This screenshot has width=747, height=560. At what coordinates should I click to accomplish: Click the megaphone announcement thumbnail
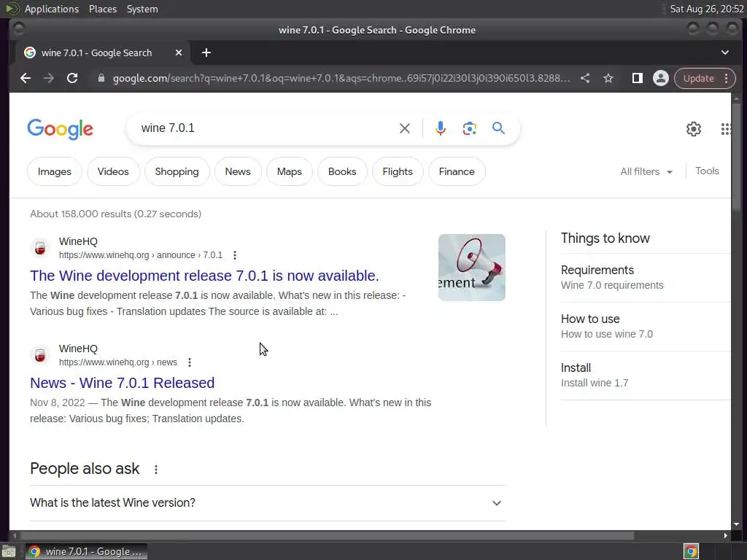click(472, 268)
